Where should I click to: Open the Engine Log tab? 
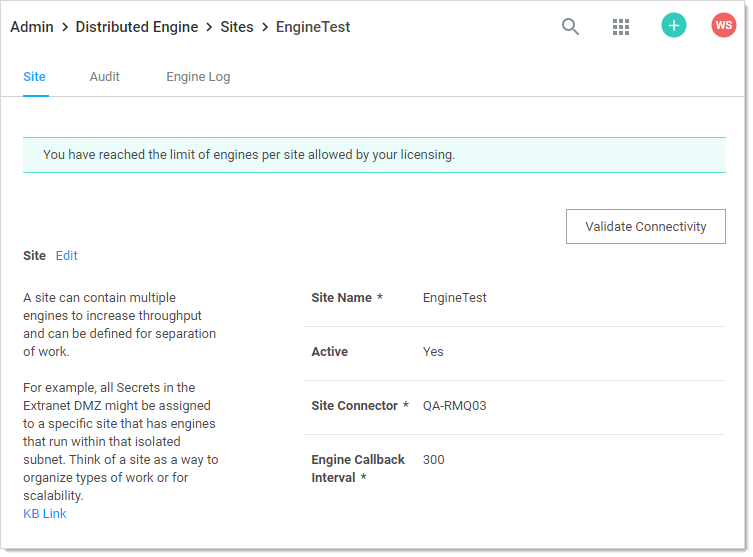pos(198,77)
